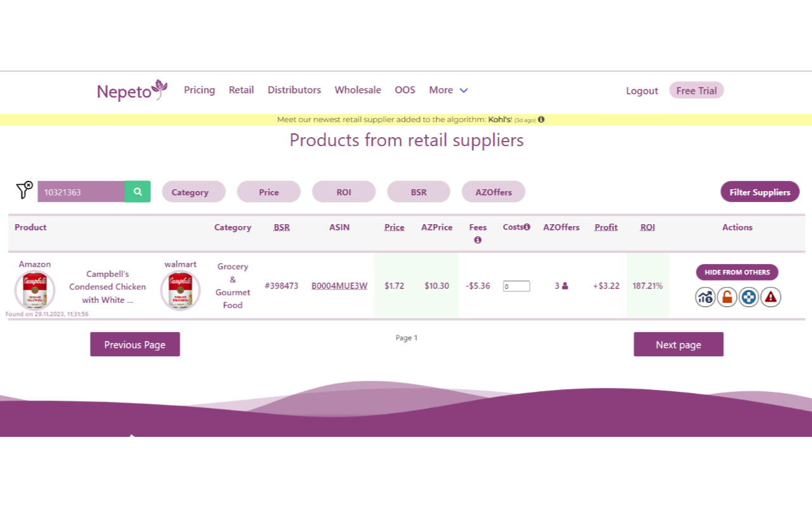Go to the Pricing page
Screen dimensions: 812x508
click(199, 90)
